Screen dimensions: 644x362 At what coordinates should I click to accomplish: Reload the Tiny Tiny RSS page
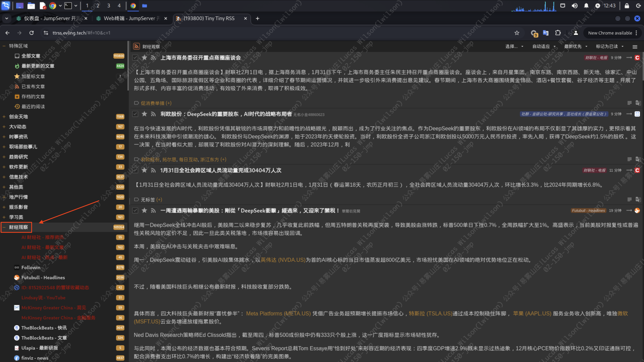click(32, 33)
